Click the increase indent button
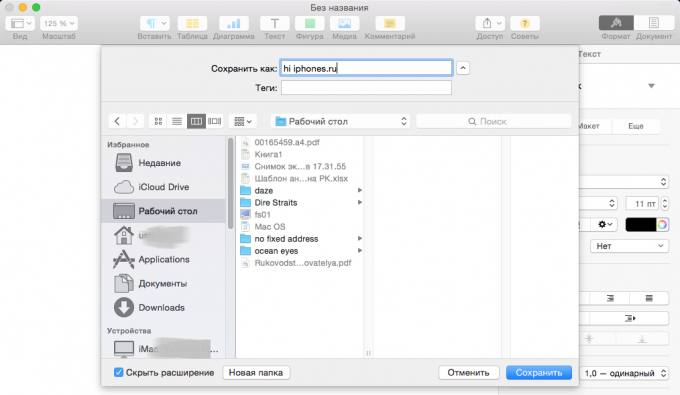Screen dimensions: 680x395 pos(630,318)
